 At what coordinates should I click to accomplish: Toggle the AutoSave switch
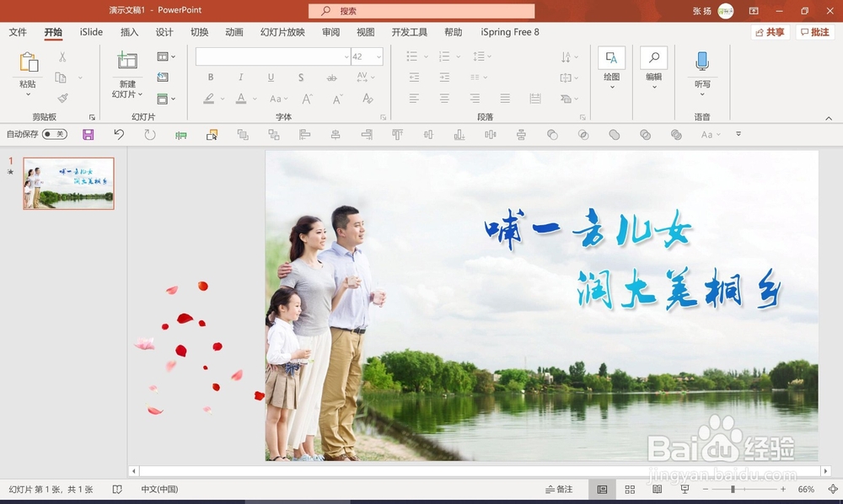coord(55,134)
